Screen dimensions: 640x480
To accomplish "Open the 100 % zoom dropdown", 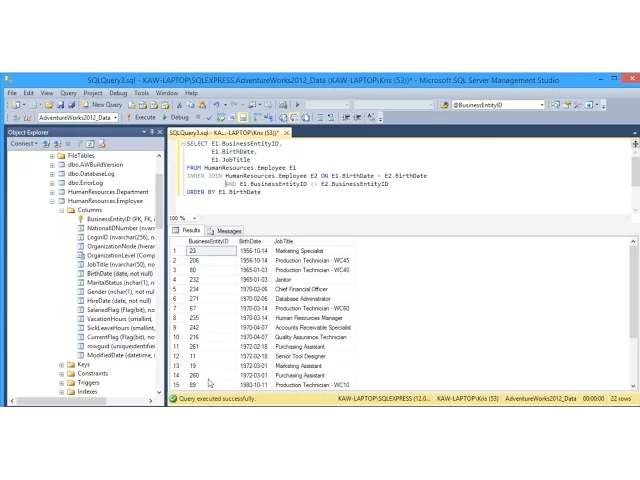I will pyautogui.click(x=194, y=218).
